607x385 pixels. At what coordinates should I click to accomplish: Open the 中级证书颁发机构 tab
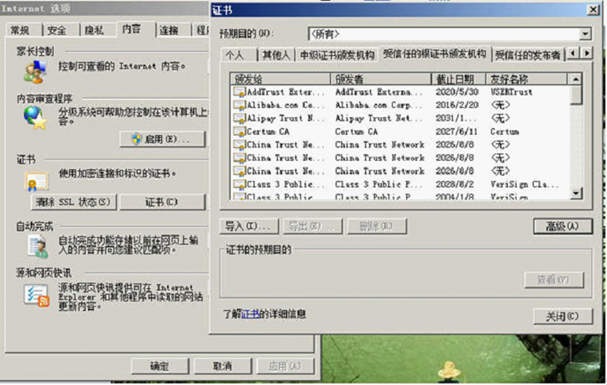[x=337, y=55]
